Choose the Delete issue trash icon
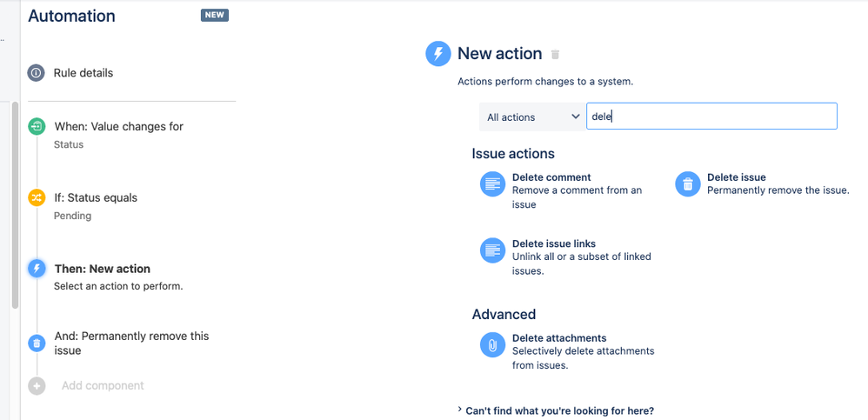 click(688, 183)
